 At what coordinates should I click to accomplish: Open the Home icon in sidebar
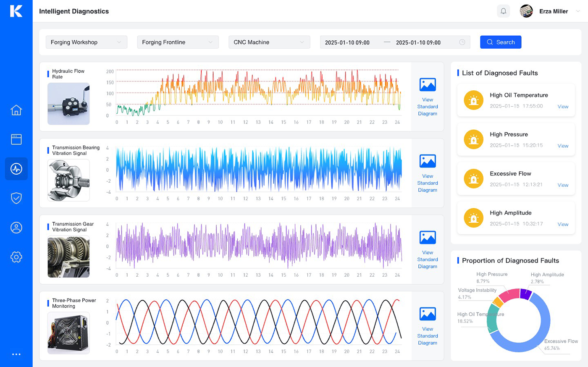point(16,110)
